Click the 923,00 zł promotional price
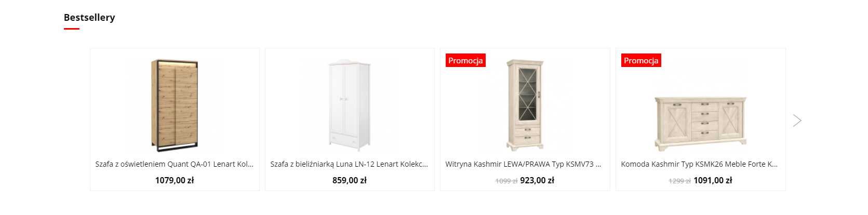Screen dimensions: 868x215 coord(537,180)
